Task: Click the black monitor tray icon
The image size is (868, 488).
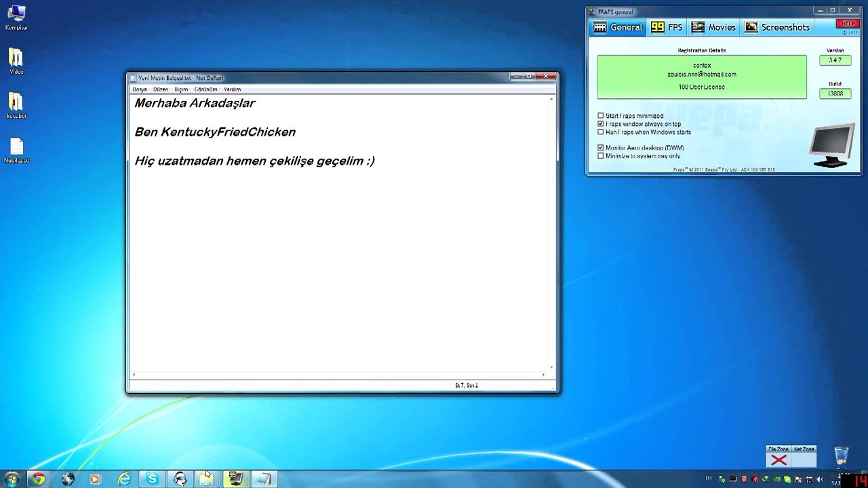Action: pyautogui.click(x=733, y=479)
